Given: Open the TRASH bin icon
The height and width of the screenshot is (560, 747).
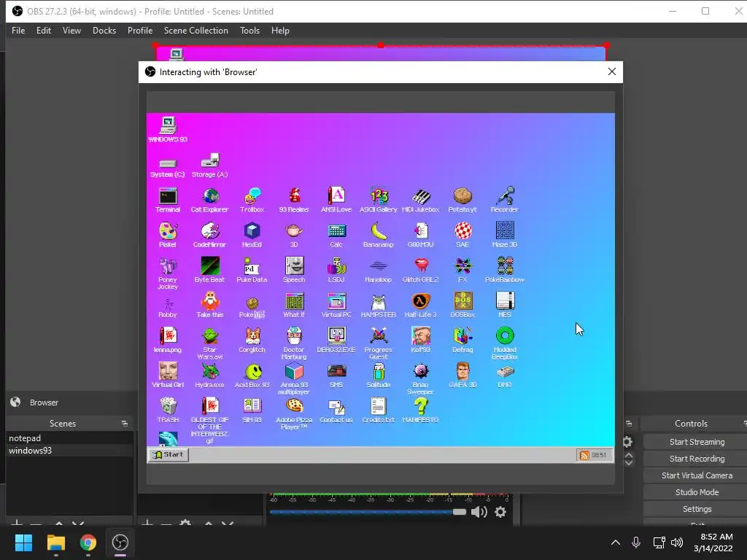Looking at the screenshot, I should pos(168,411).
